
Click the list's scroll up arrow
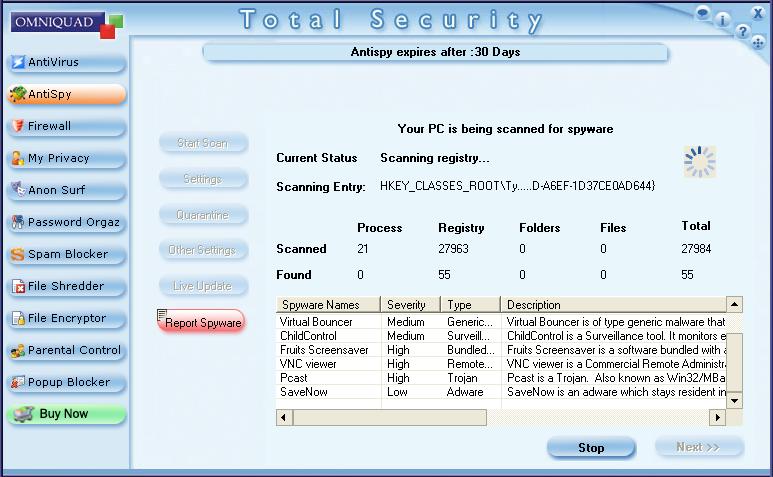(x=735, y=305)
